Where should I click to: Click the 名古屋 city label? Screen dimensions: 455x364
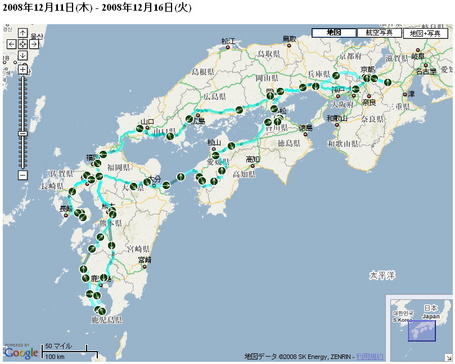(x=426, y=71)
